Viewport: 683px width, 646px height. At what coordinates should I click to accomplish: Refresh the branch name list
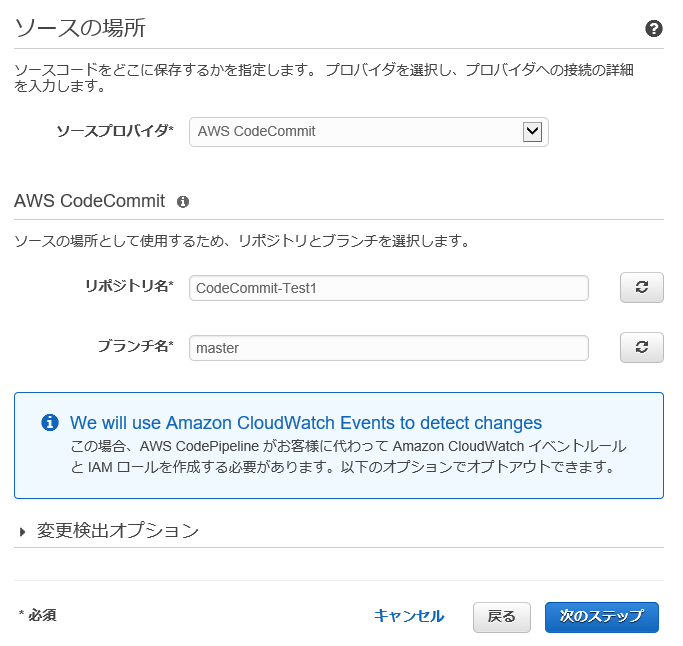point(641,348)
